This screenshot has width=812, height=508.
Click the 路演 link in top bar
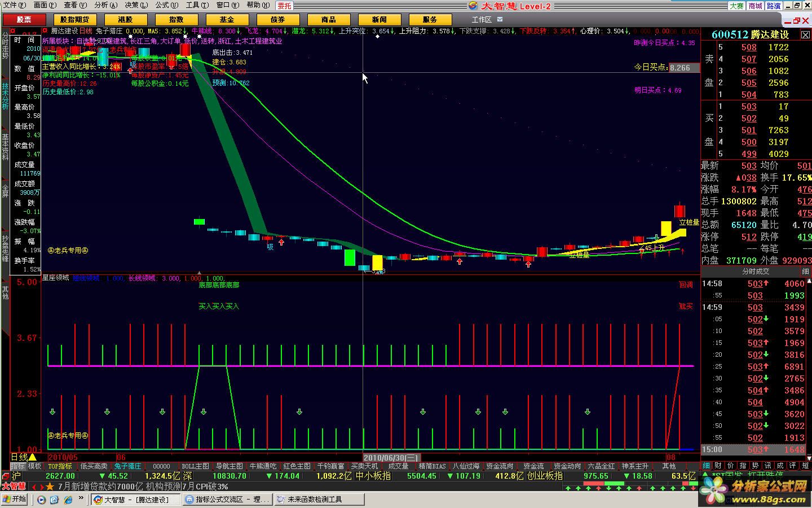coord(774,6)
